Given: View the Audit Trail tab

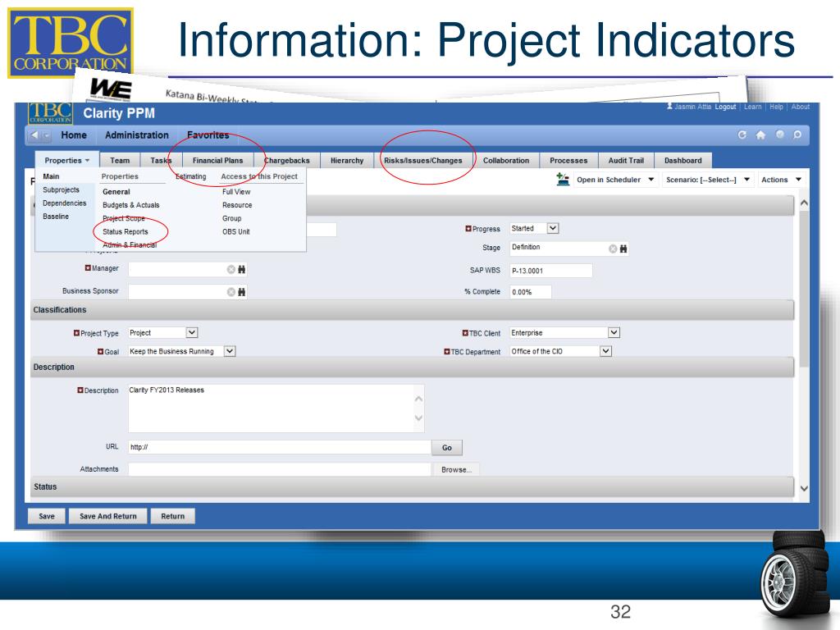Looking at the screenshot, I should point(626,160).
